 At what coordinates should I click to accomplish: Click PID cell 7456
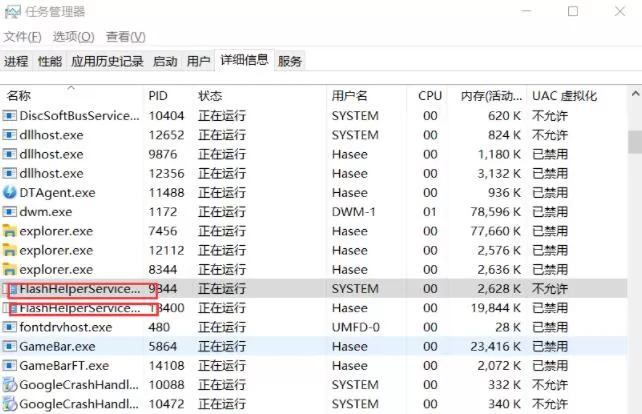[163, 231]
